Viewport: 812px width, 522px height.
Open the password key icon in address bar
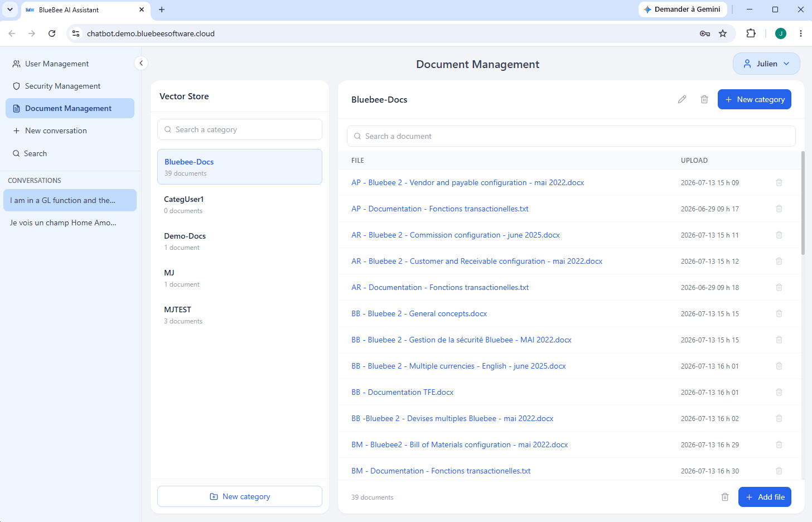705,33
